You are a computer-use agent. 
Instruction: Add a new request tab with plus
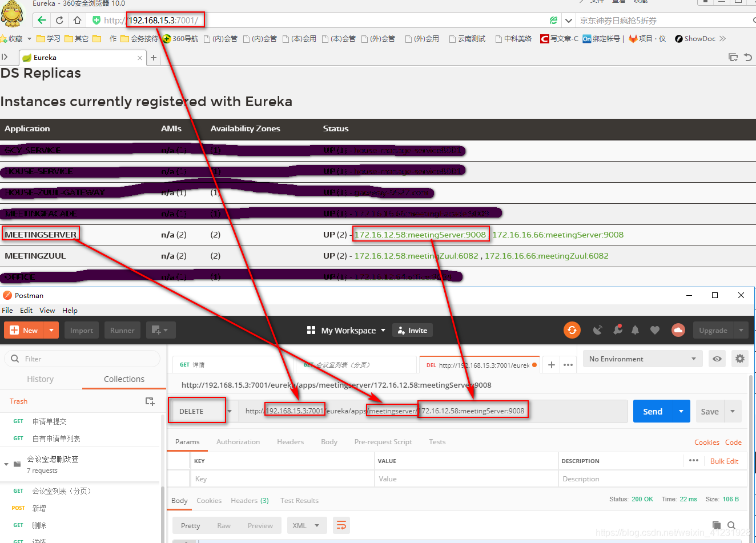pyautogui.click(x=551, y=365)
